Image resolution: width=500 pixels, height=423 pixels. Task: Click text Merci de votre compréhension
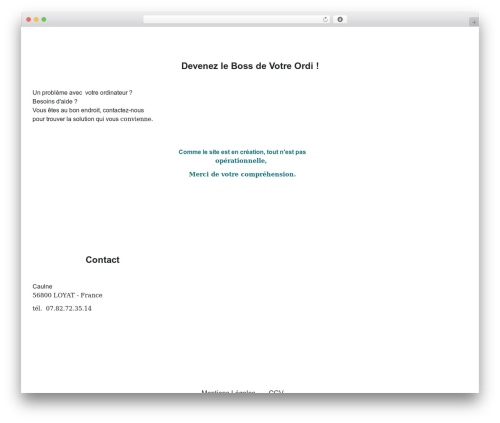click(x=242, y=174)
